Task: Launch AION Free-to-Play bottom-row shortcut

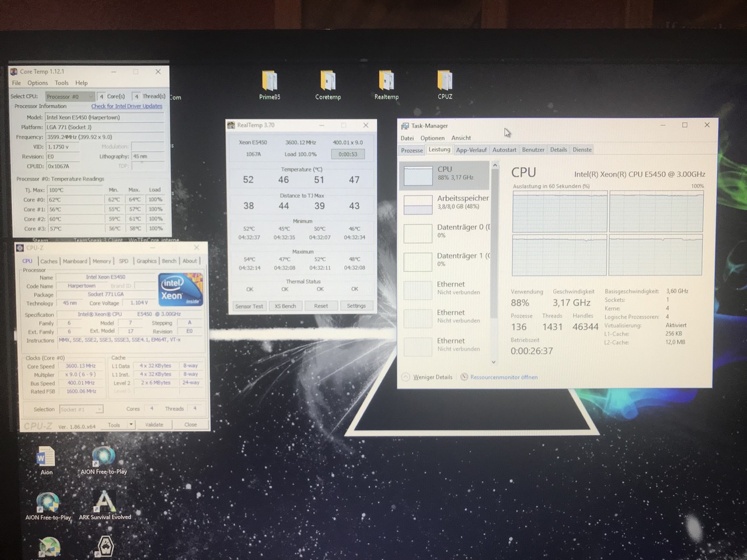Action: [48, 506]
